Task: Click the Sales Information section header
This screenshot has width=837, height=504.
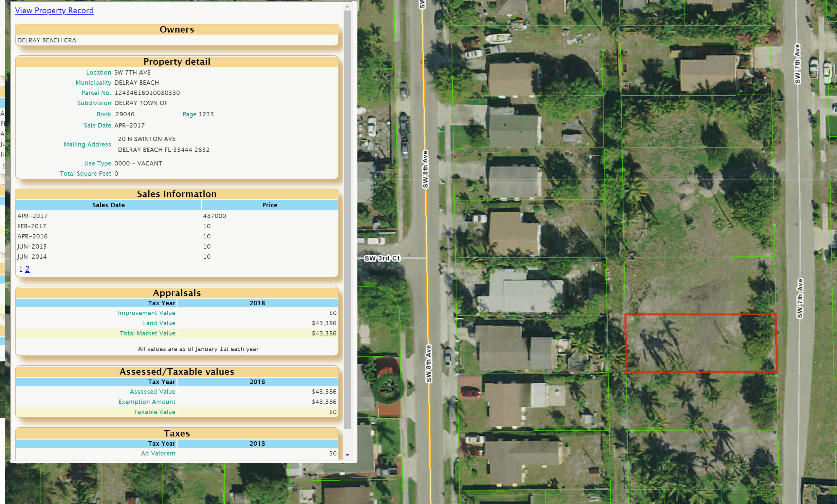Action: 176,194
